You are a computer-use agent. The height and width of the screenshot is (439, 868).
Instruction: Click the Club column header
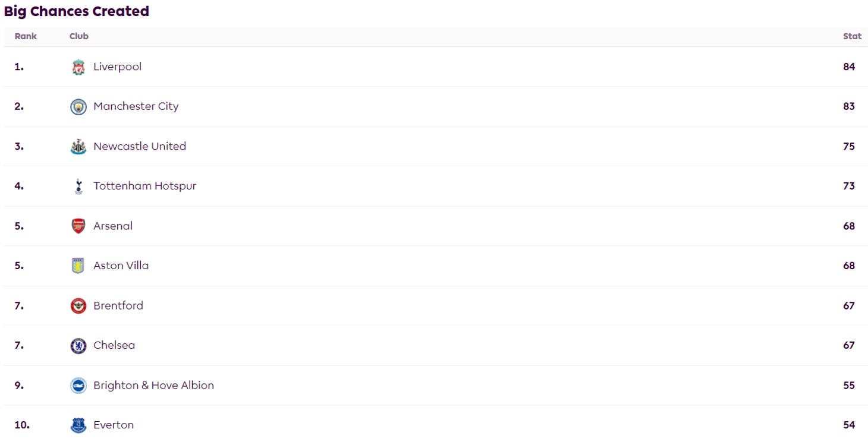(79, 36)
